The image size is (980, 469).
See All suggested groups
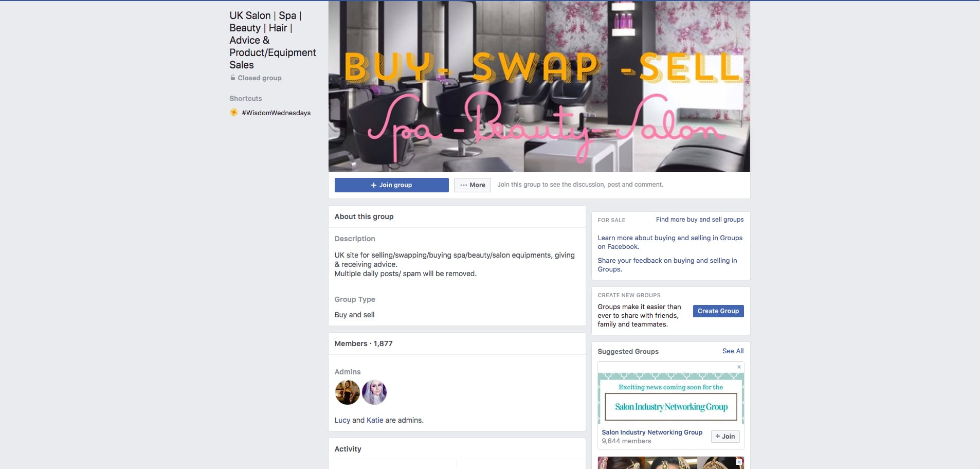[733, 351]
